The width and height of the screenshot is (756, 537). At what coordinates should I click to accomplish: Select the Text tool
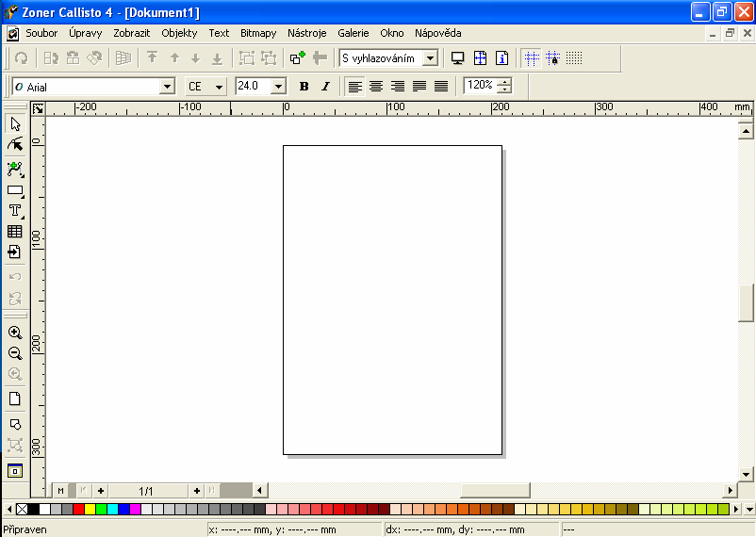15,211
